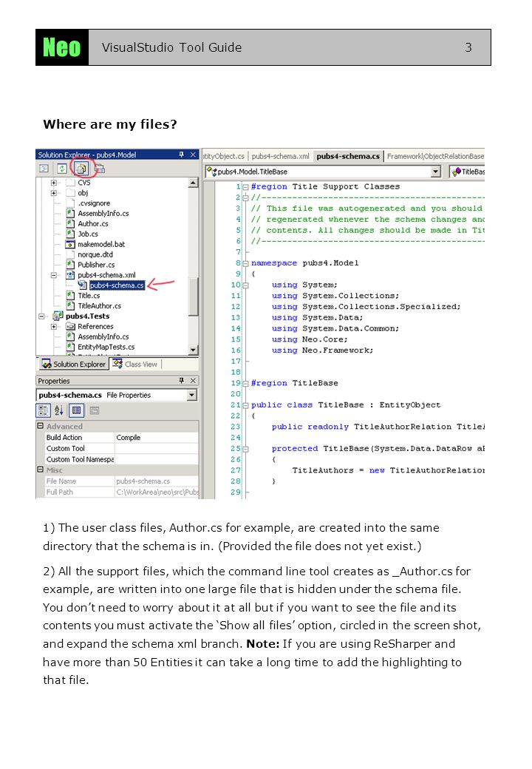
Task: Switch to the pubs4-schema.xml editor tab
Action: [280, 156]
